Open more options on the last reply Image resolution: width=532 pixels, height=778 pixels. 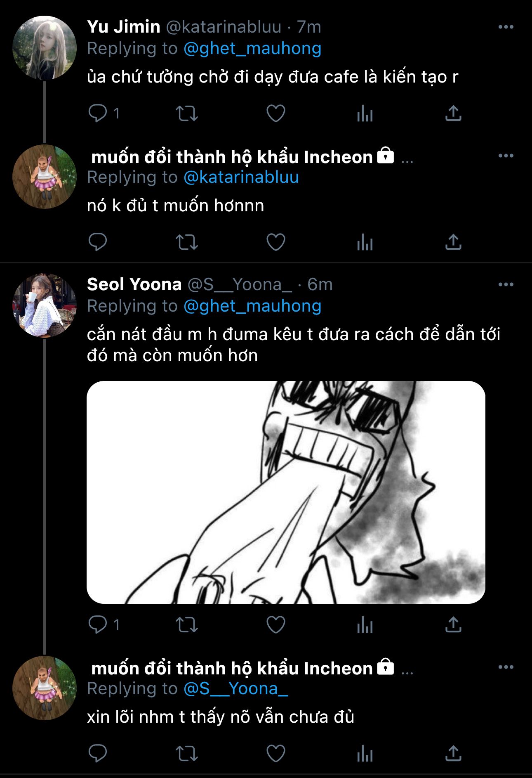coord(506,667)
